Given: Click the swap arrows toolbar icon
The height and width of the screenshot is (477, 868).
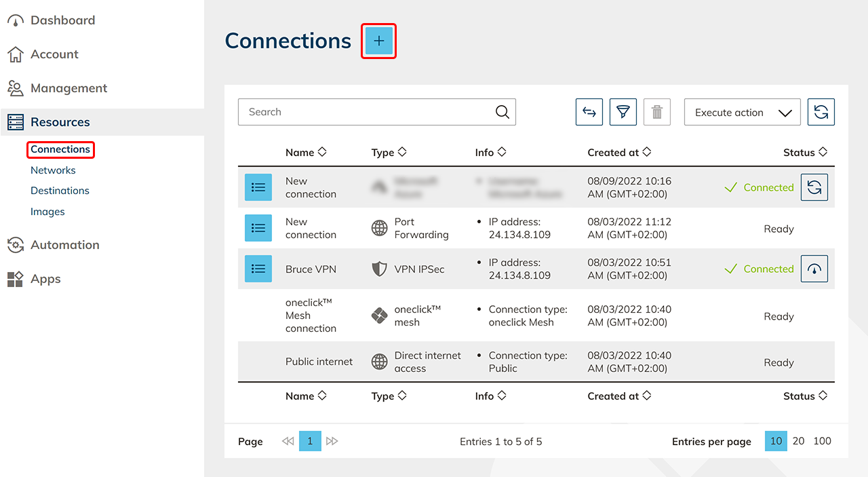Looking at the screenshot, I should tap(589, 113).
